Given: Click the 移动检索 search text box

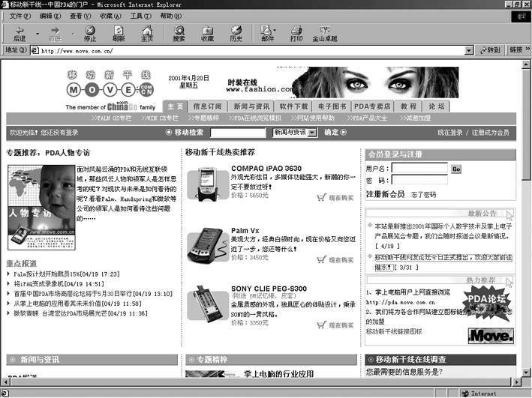Looking at the screenshot, I should [x=238, y=133].
